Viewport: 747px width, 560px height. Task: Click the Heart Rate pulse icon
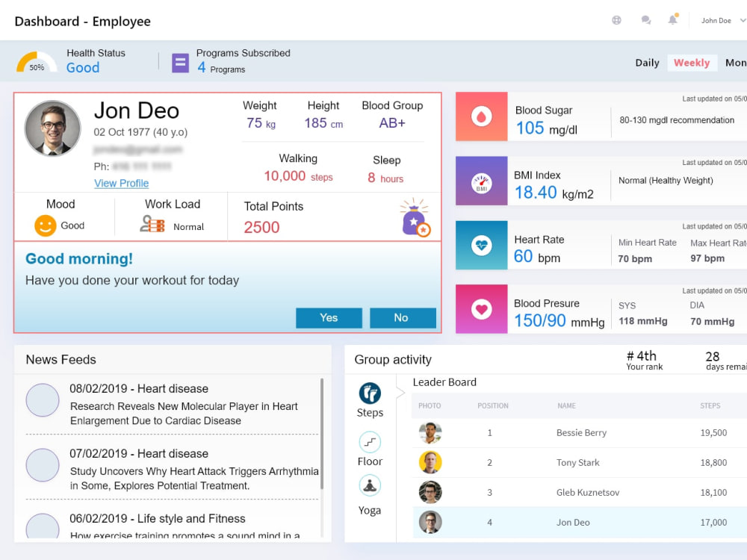pos(481,245)
